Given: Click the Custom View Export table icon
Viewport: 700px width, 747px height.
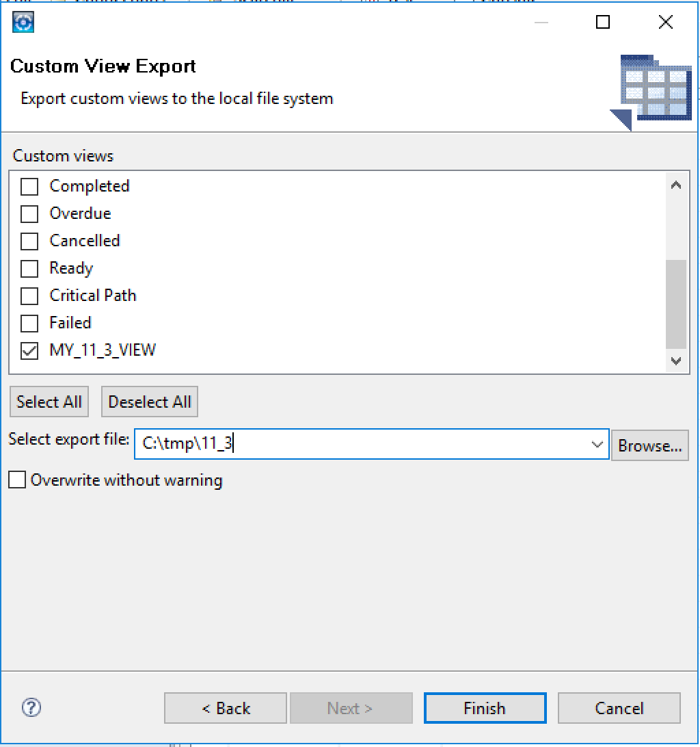Looking at the screenshot, I should [651, 91].
